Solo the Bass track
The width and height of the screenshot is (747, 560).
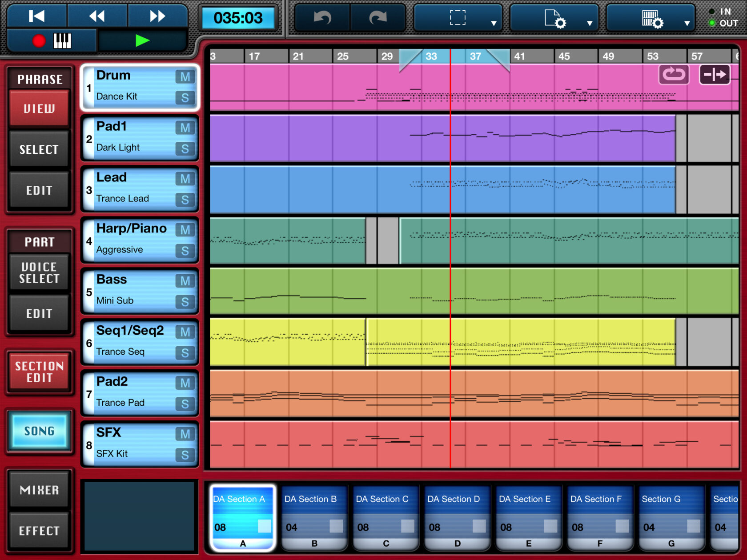(185, 302)
